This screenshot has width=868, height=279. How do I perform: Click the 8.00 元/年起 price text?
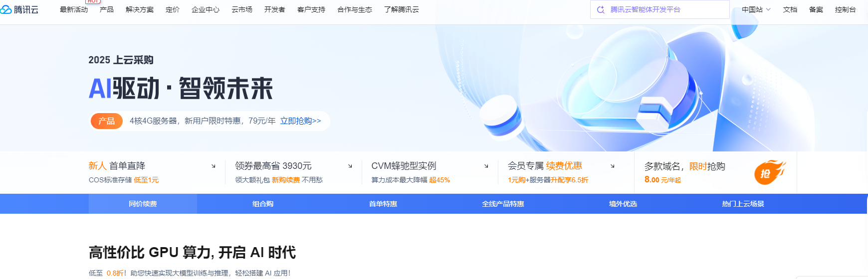coord(662,180)
